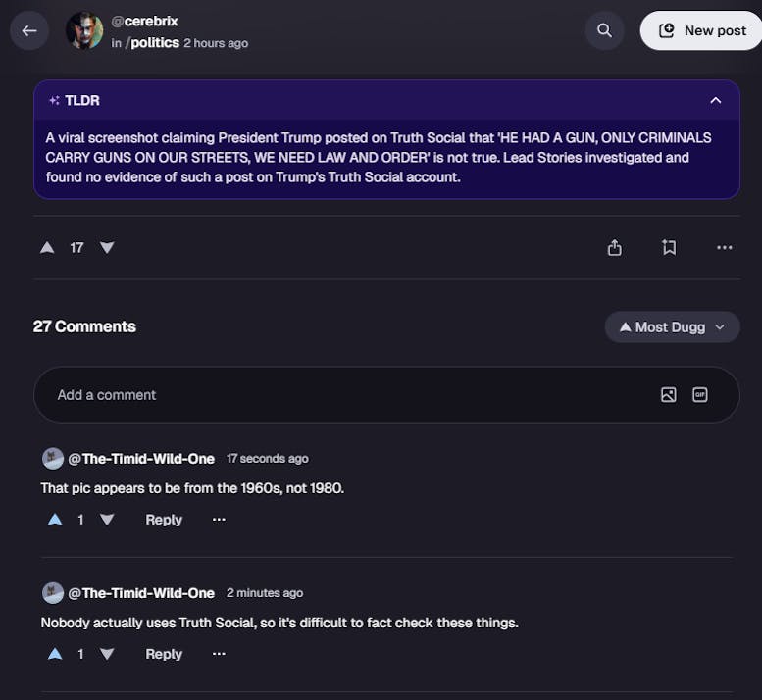Open the Most Dugg sort dropdown

tap(672, 327)
